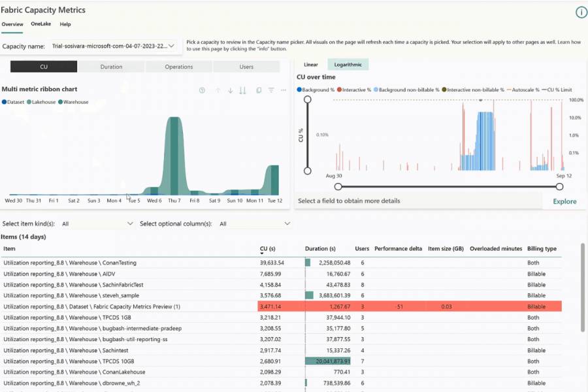Open the ribbon chart help tooltip icon
This screenshot has width=588, height=392.
pyautogui.click(x=202, y=90)
